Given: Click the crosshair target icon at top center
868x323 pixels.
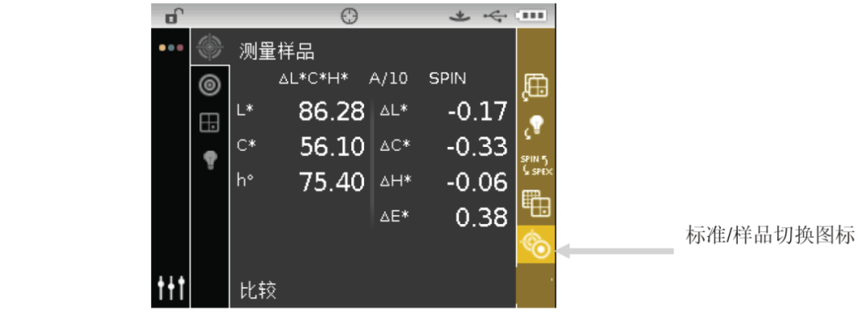Looking at the screenshot, I should tap(350, 17).
